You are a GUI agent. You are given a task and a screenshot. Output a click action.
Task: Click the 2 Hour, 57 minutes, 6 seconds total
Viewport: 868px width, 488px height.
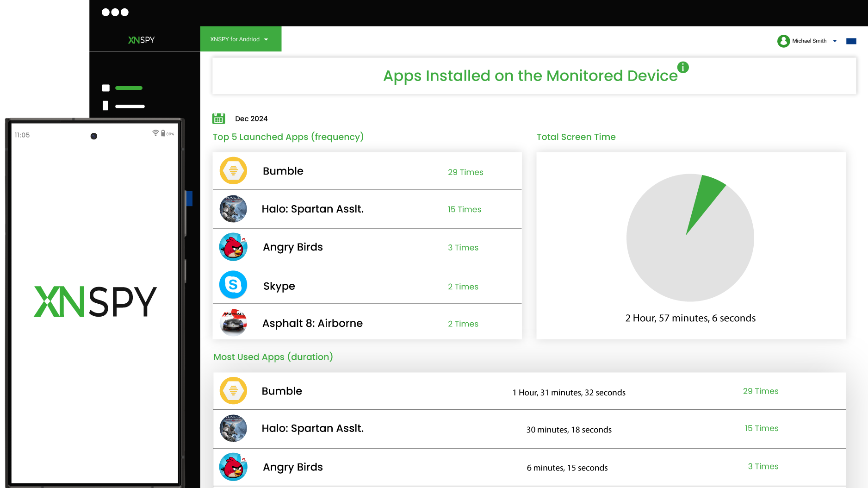[x=690, y=318]
